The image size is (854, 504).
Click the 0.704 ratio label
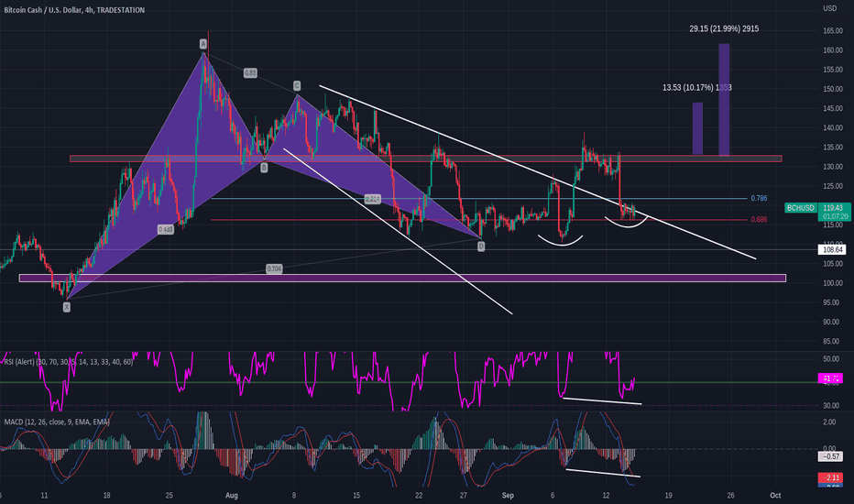coord(274,268)
